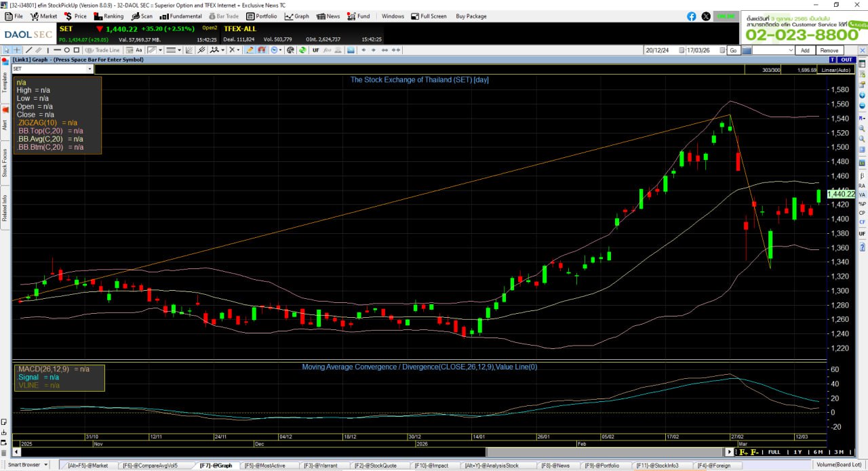
Task: Select the trend line drawing tool
Action: 29,49
